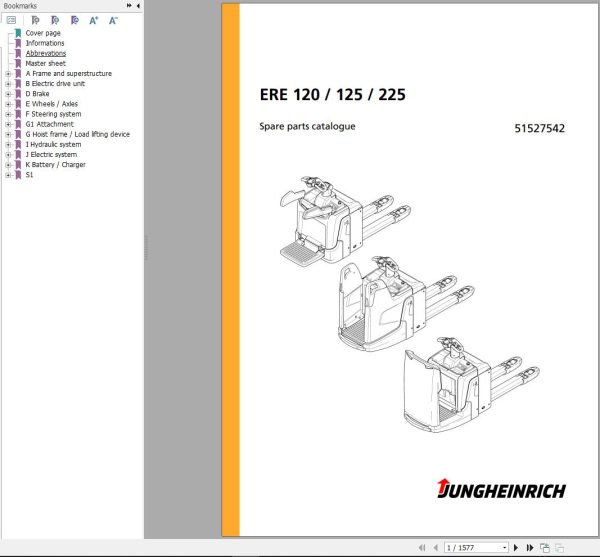Select I Hydraulic system bookmark label
Image resolution: width=600 pixels, height=557 pixels.
[x=53, y=145]
